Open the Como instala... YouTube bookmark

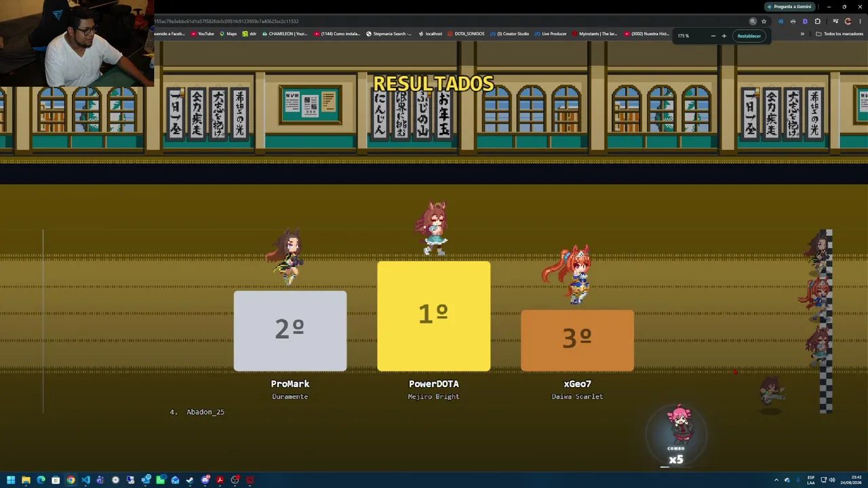pos(337,34)
